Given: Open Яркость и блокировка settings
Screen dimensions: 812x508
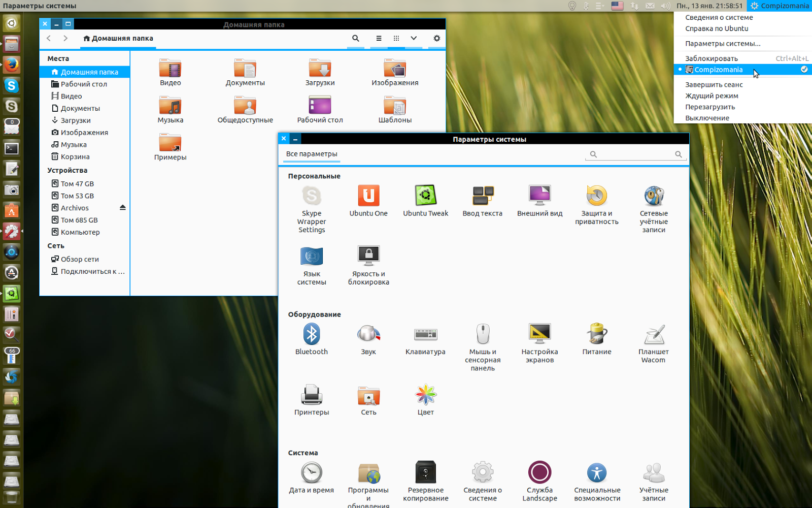Looking at the screenshot, I should (368, 266).
